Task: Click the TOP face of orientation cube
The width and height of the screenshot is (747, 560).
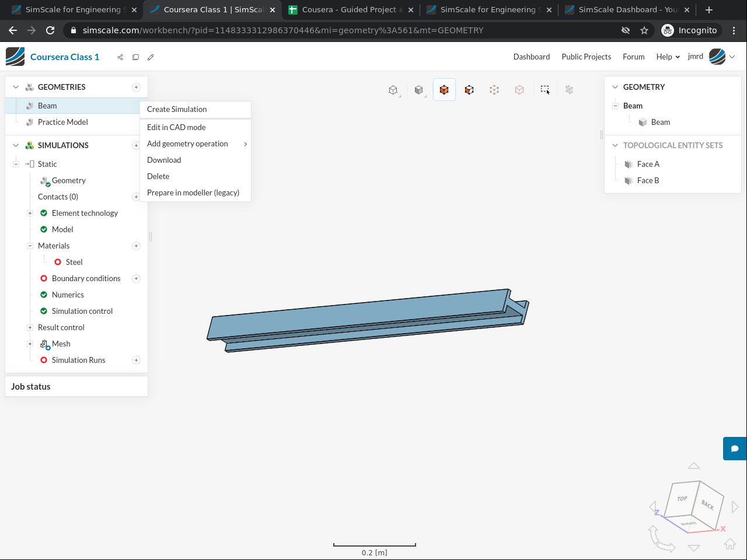Action: (682, 499)
